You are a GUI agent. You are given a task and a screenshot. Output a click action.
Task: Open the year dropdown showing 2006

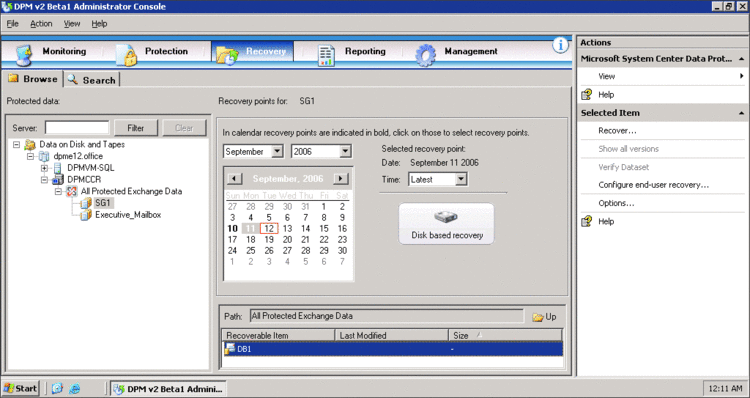[345, 152]
